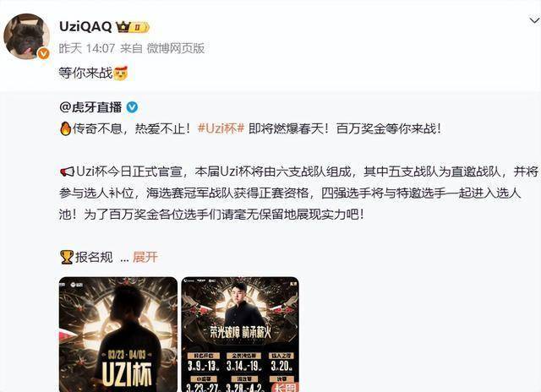Open the @虎牙直播 account link
The image size is (541, 392).
click(x=90, y=107)
